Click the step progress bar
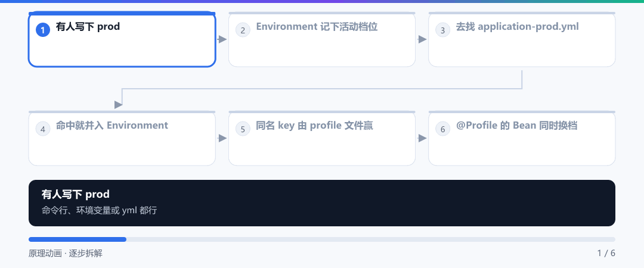644x268 pixels. [x=322, y=239]
